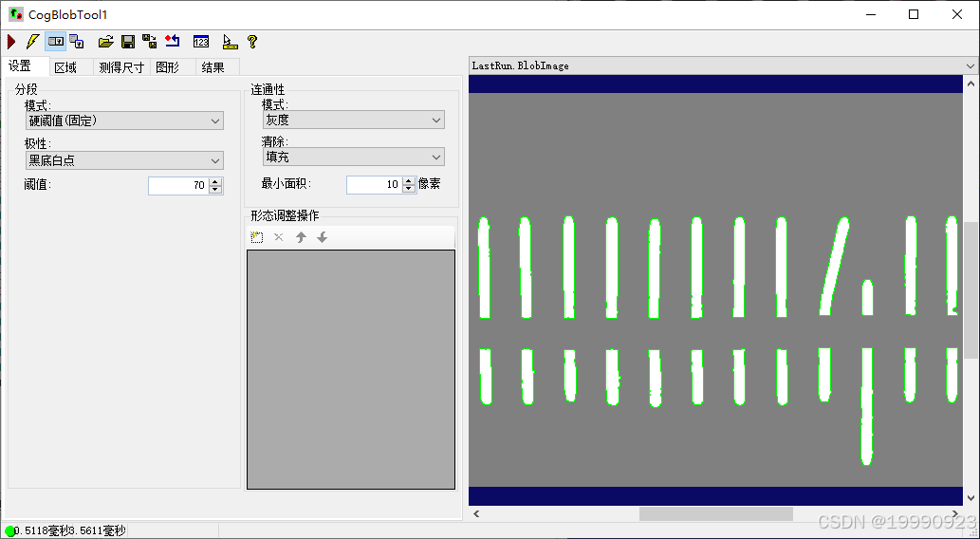The height and width of the screenshot is (539, 980).
Task: Click the 形态调整操作 group label
Action: (x=285, y=215)
